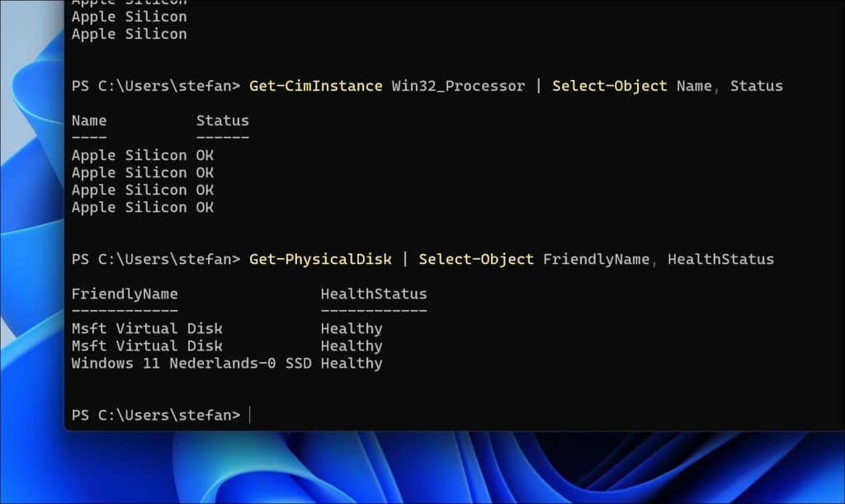This screenshot has width=845, height=504.
Task: Click Select-Object in the Get-CimInstance command line
Action: click(610, 86)
